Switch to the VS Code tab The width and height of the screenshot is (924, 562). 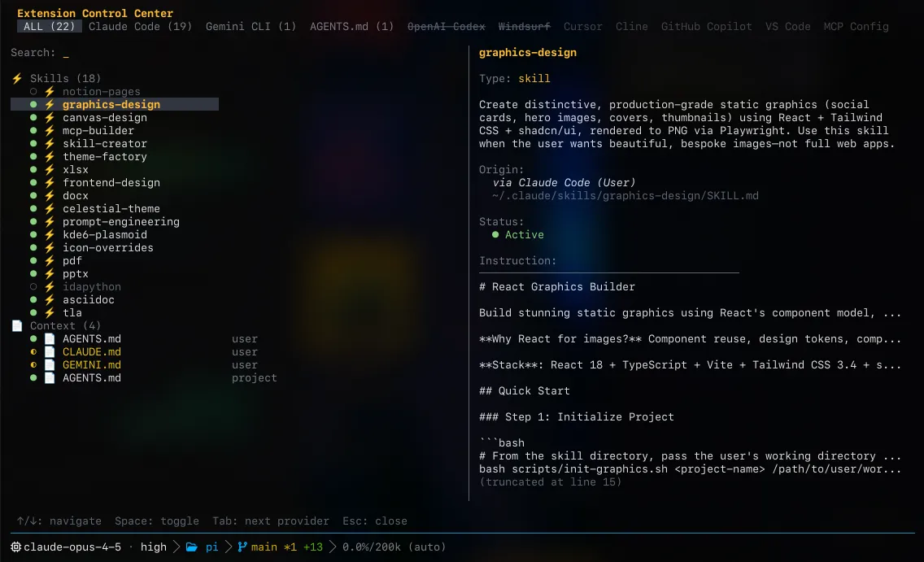coord(788,27)
